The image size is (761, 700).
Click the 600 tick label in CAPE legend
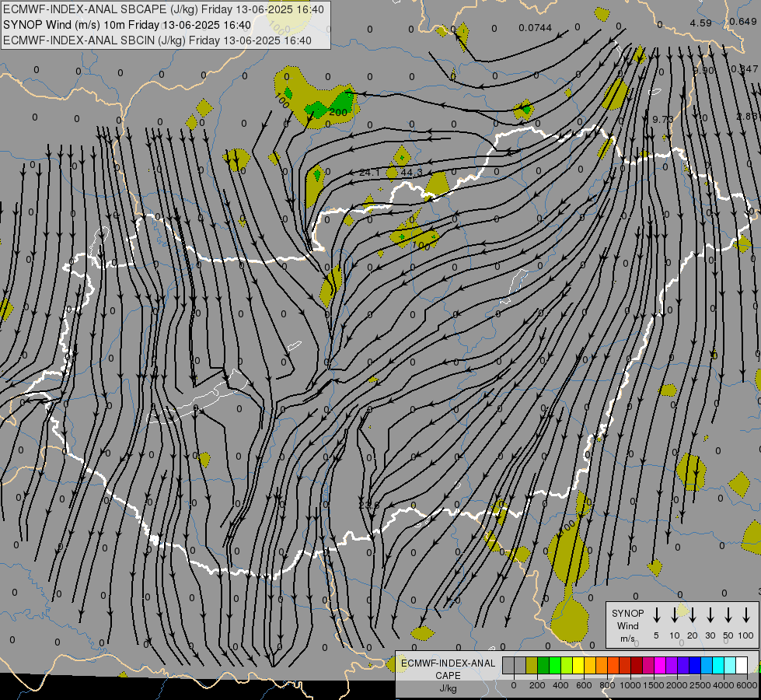584,685
